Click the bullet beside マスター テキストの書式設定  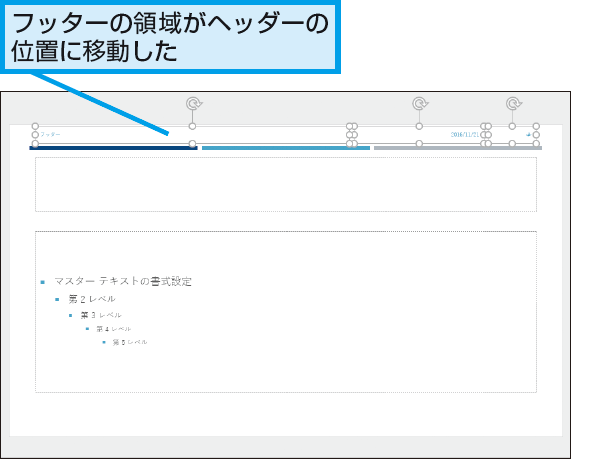click(42, 282)
